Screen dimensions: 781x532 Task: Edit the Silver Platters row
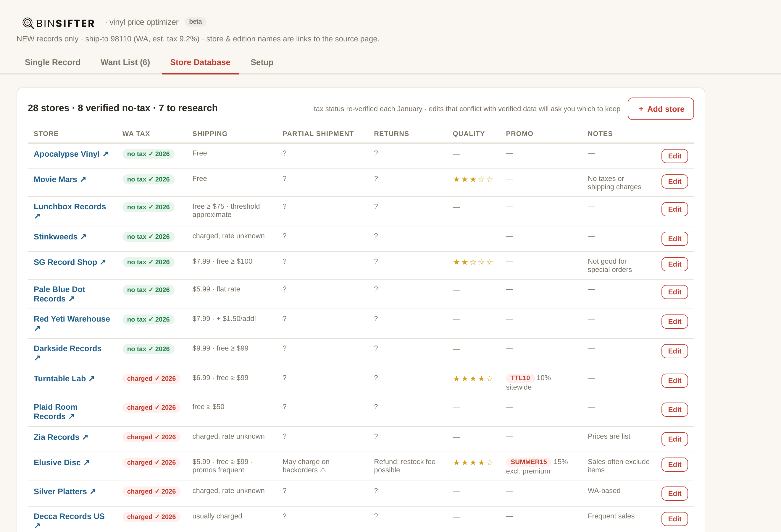click(x=674, y=494)
